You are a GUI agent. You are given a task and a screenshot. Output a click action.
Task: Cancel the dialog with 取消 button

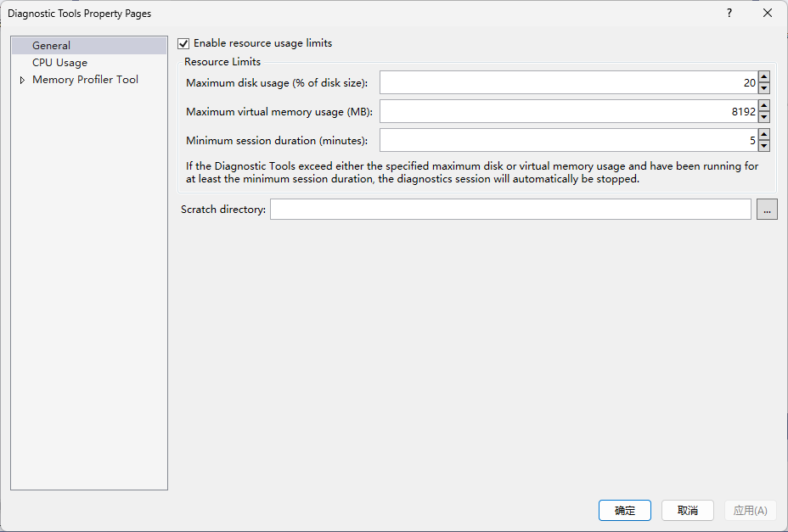688,511
